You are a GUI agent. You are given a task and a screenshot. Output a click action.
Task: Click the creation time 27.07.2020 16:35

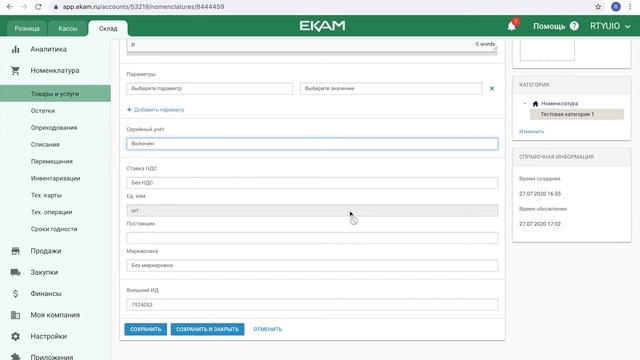click(540, 194)
